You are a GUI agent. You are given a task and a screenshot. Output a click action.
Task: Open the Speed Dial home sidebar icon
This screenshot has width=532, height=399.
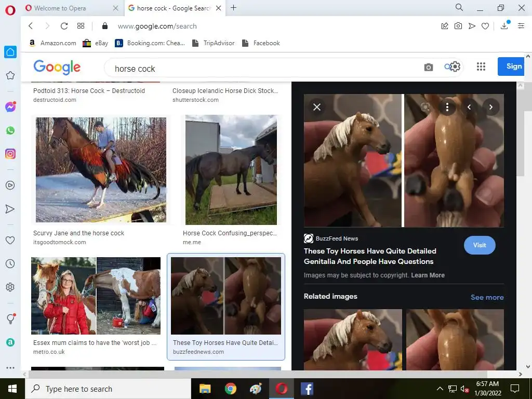(x=10, y=52)
